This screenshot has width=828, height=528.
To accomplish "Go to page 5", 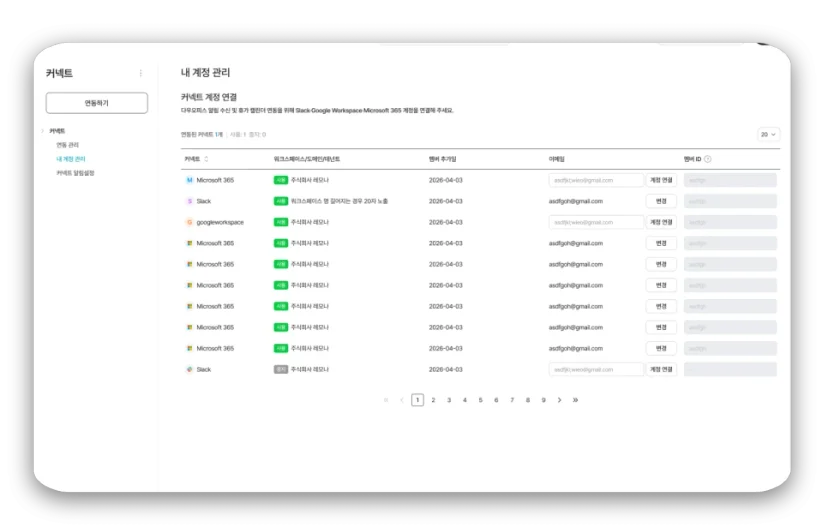I will point(481,400).
